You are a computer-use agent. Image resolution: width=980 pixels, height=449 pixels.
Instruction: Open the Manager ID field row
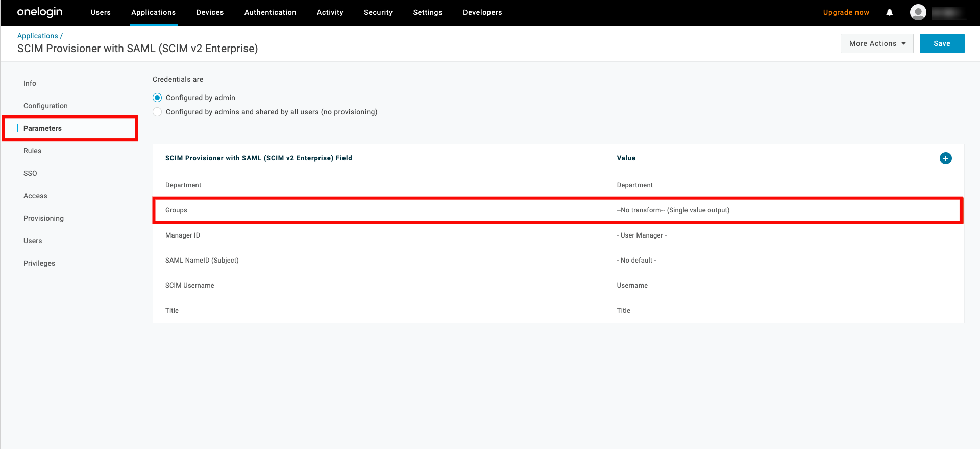(x=558, y=235)
